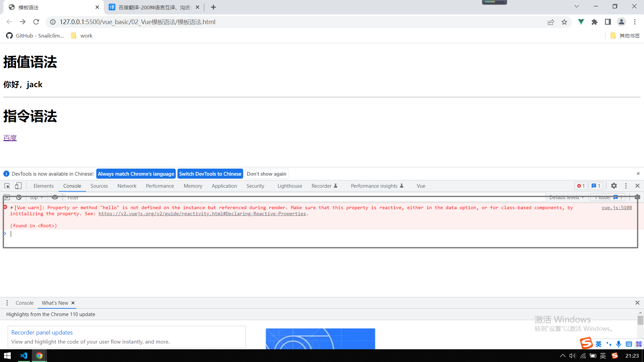The width and height of the screenshot is (644, 362).
Task: Toggle the Chrome side panel
Action: click(x=608, y=22)
